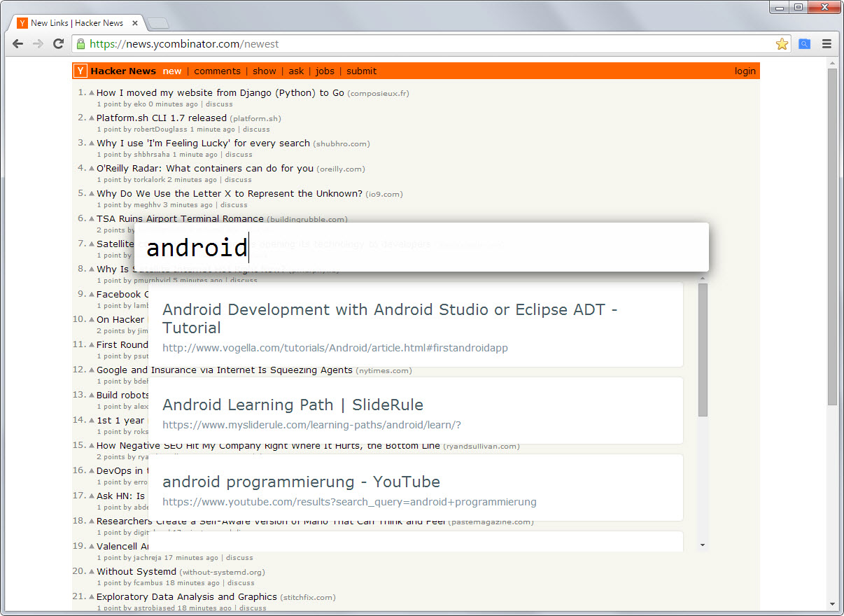
Task: Open the 'new' section in header
Action: click(x=172, y=71)
